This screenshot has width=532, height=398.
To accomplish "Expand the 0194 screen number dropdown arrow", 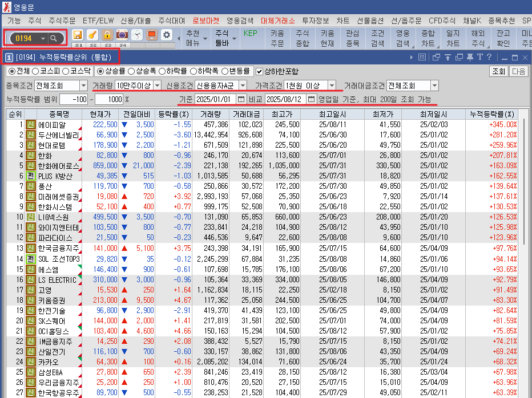I will (x=43, y=39).
